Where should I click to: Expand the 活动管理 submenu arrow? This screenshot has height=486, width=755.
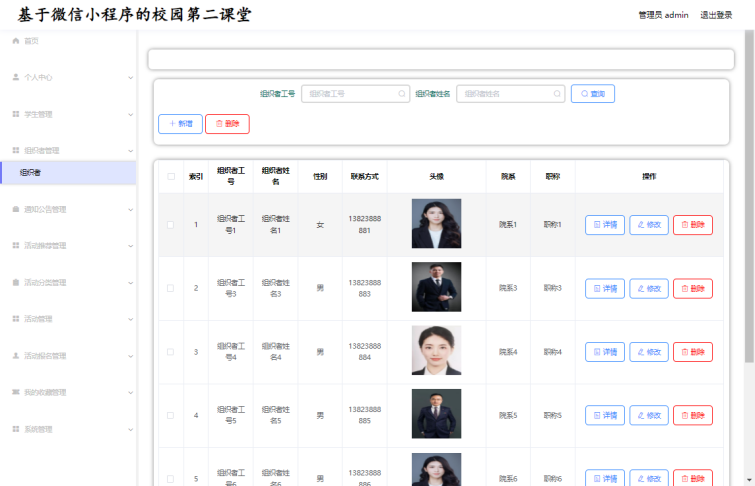tap(130, 319)
